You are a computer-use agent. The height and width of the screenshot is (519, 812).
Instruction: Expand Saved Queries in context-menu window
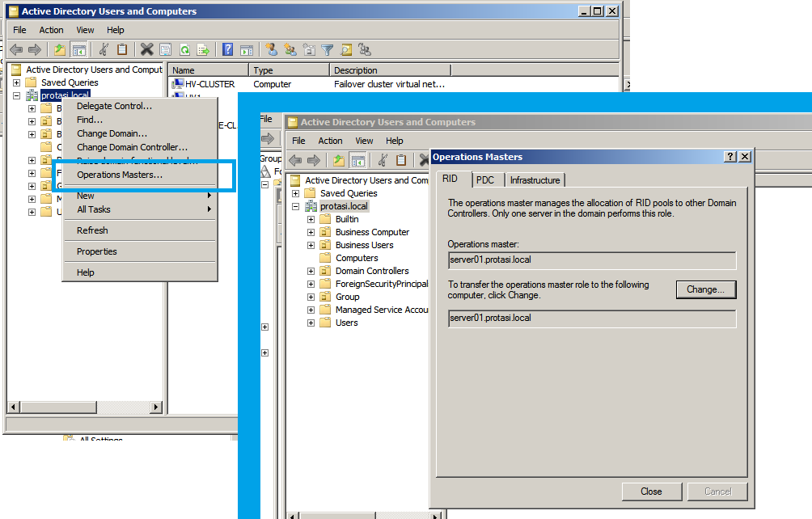[16, 82]
